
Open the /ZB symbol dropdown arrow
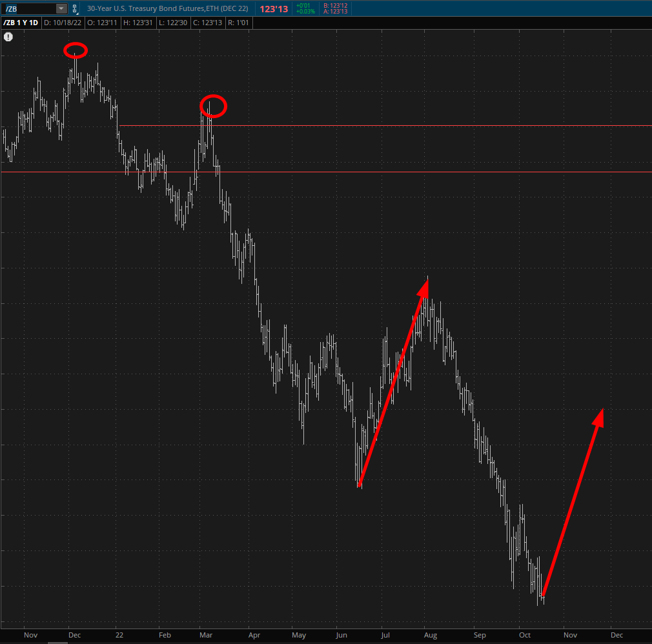pyautogui.click(x=61, y=8)
